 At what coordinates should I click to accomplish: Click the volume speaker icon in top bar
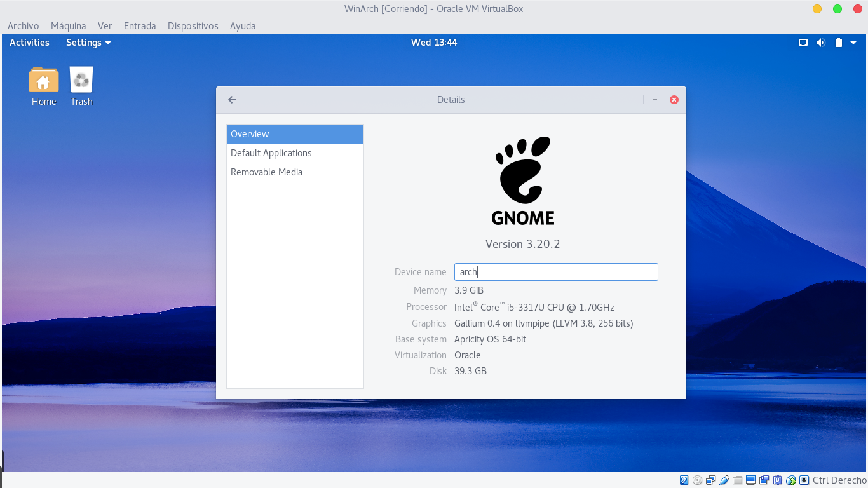click(820, 43)
